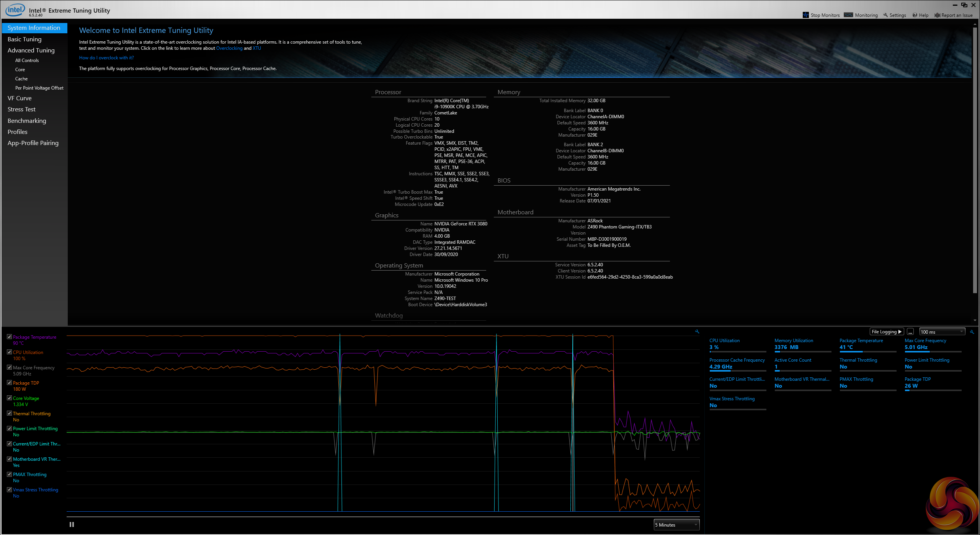This screenshot has height=535, width=980.
Task: Open the Overclocking hyperlink
Action: [x=229, y=48]
